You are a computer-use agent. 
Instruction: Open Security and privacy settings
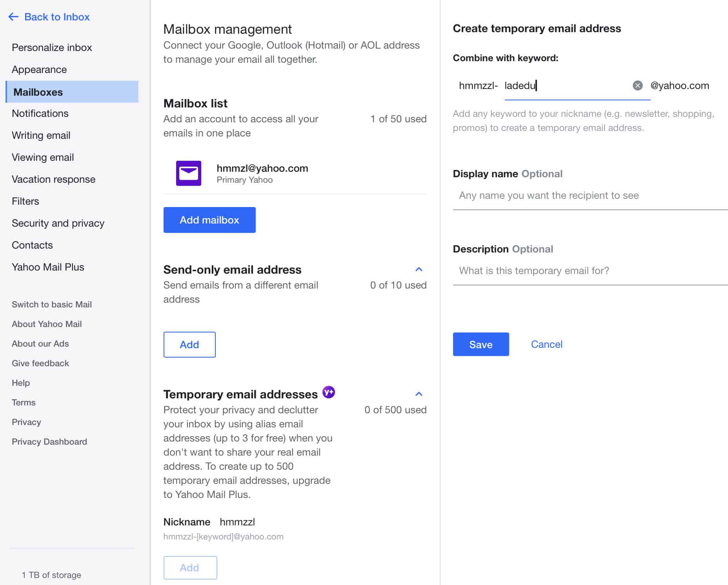[58, 223]
